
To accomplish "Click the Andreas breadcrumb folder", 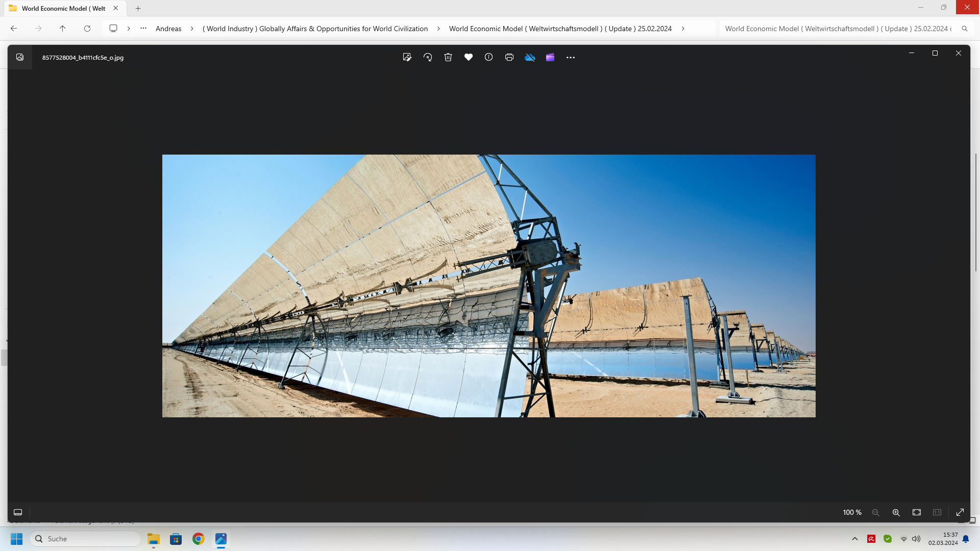I will 168,29.
